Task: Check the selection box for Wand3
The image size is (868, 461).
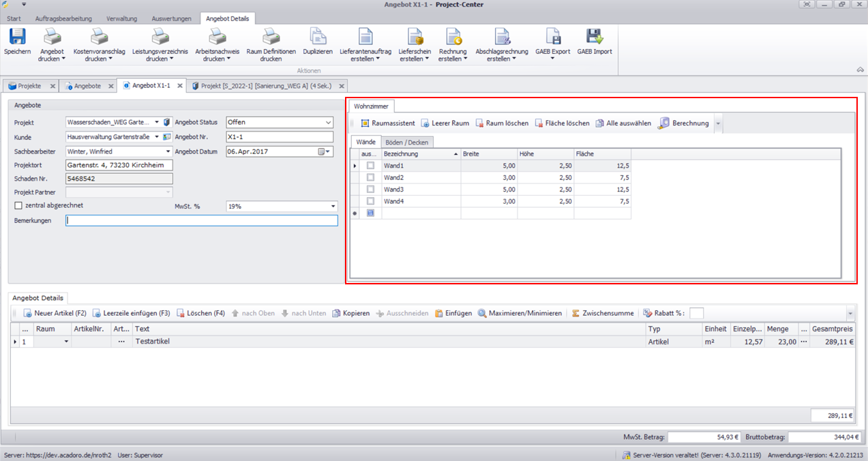Action: 370,190
